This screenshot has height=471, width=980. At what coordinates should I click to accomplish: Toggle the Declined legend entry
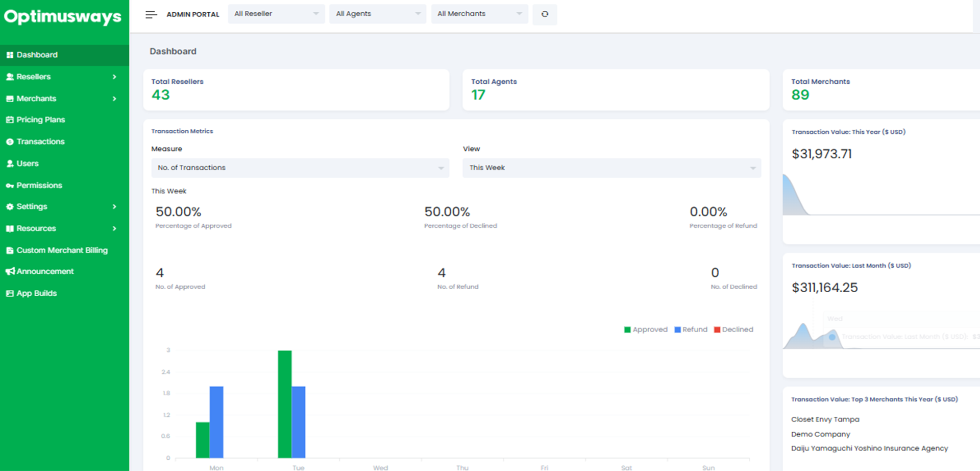pyautogui.click(x=733, y=329)
